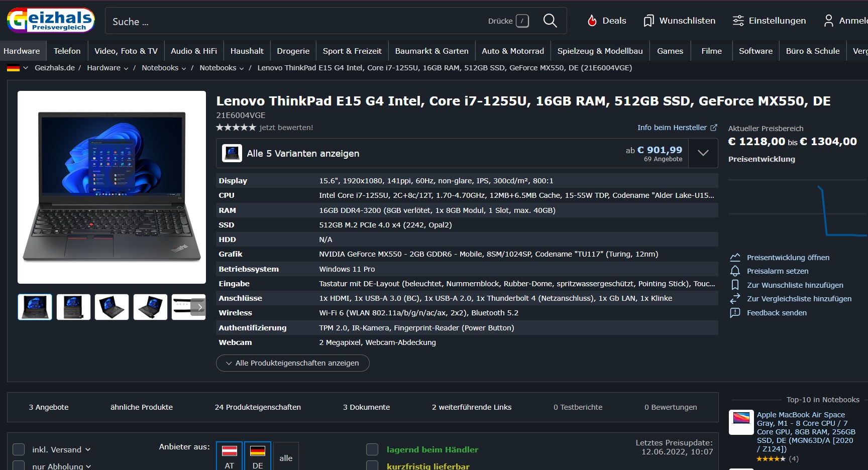Show next product thumbnails arrow
This screenshot has height=470, width=868.
(x=199, y=307)
